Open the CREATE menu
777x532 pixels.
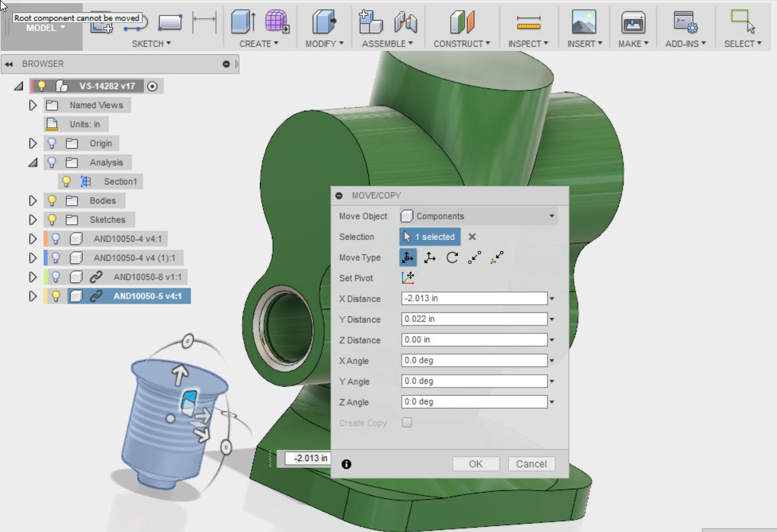[259, 44]
